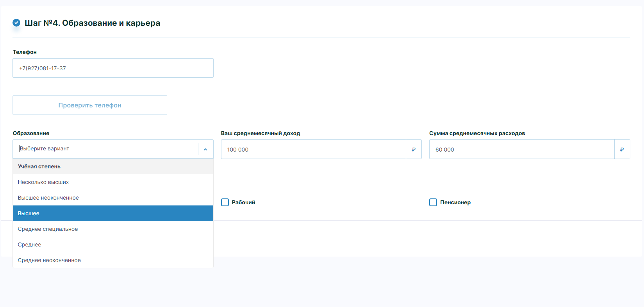
Task: Choose Несколько высших option
Action: (43, 182)
